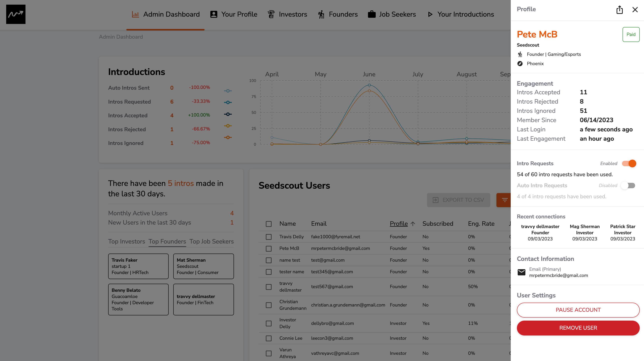644x361 pixels.
Task: Sort by the Eng. Rate column header
Action: pyautogui.click(x=481, y=224)
